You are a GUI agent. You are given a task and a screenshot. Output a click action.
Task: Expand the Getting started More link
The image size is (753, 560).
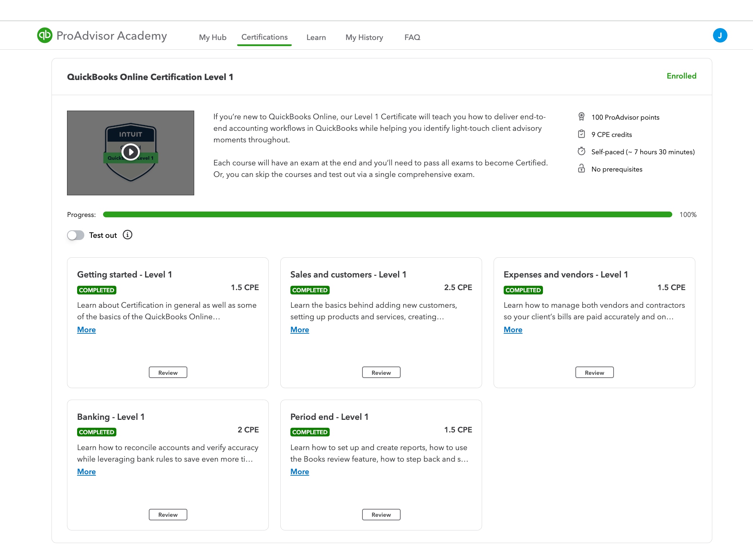tap(86, 329)
